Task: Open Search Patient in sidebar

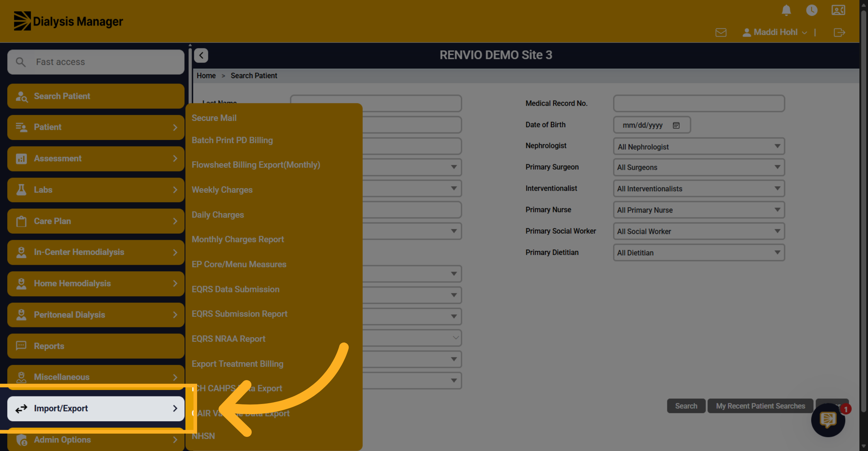Action: (x=96, y=96)
